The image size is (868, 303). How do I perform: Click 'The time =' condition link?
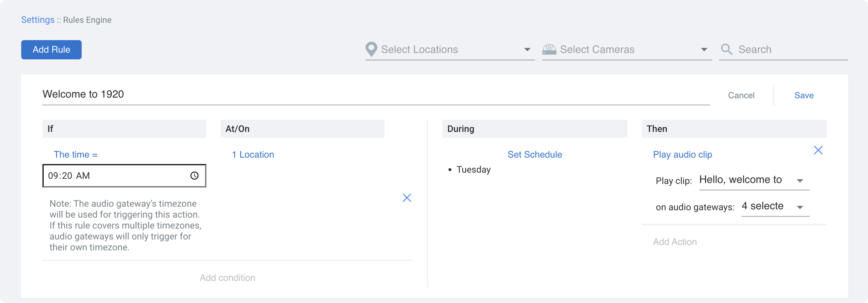76,155
